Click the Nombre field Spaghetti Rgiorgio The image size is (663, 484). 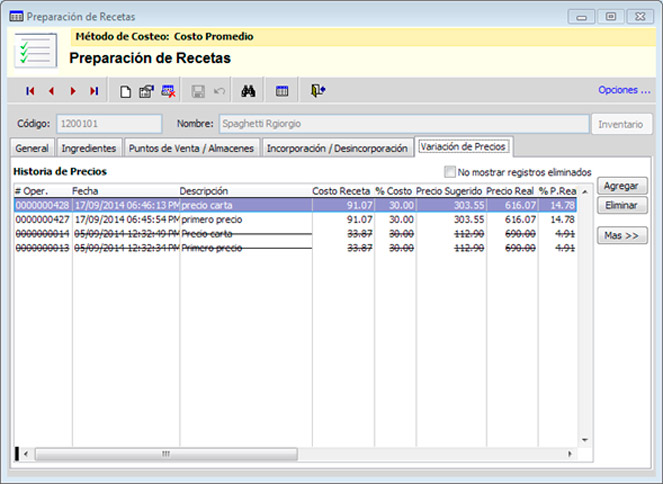400,125
